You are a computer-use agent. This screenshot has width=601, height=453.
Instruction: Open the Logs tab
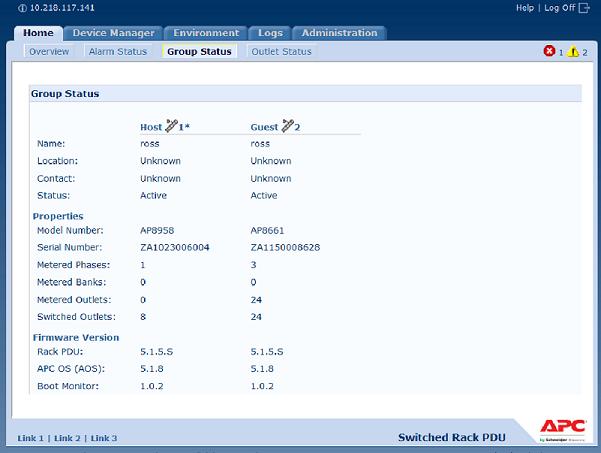coord(270,33)
